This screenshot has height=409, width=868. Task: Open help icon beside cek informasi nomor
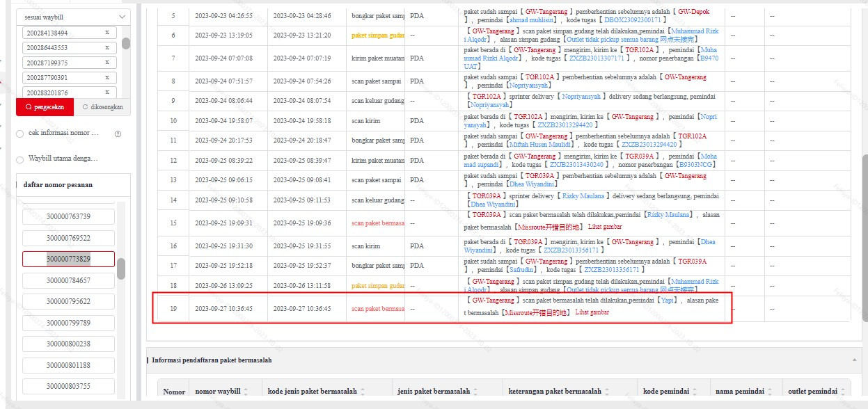(x=118, y=134)
